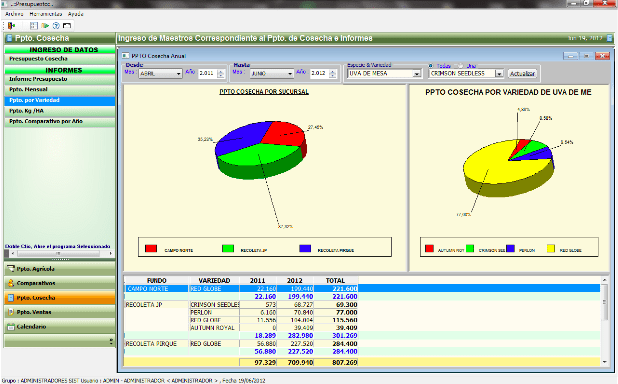Click the Actualizar button

522,74
